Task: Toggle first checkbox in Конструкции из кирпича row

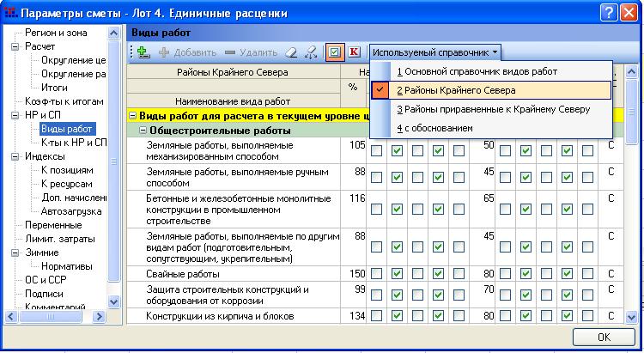Action: coord(376,314)
